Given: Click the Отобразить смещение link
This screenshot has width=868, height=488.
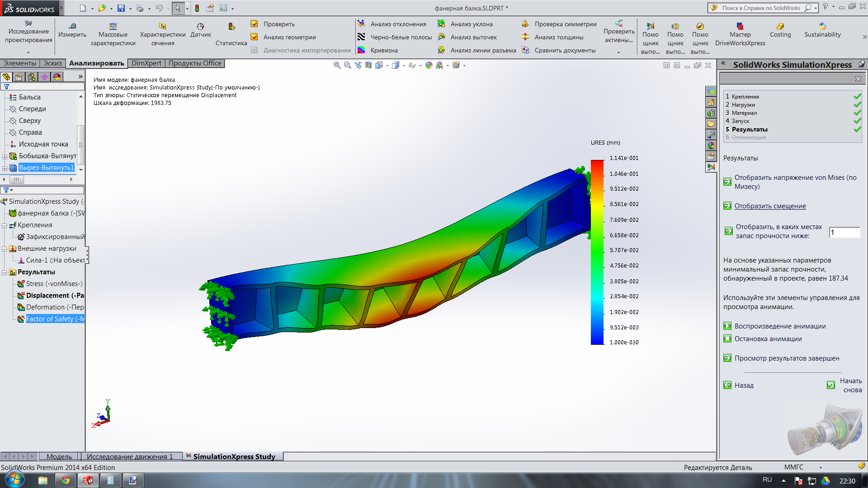Looking at the screenshot, I should click(x=770, y=206).
